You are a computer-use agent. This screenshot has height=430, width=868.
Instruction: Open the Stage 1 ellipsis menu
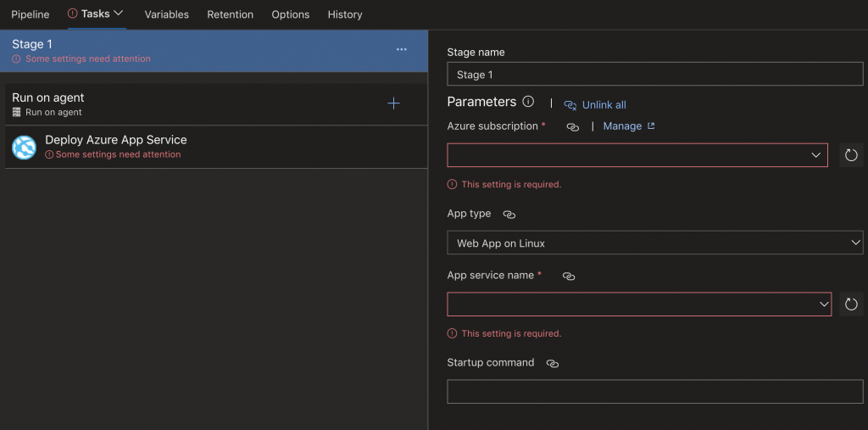click(401, 50)
